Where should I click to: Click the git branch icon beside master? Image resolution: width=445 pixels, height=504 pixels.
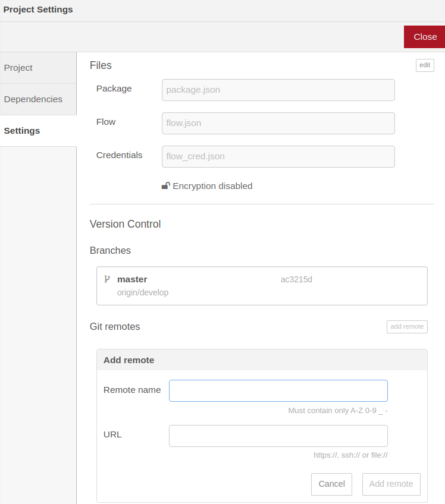[x=107, y=278]
